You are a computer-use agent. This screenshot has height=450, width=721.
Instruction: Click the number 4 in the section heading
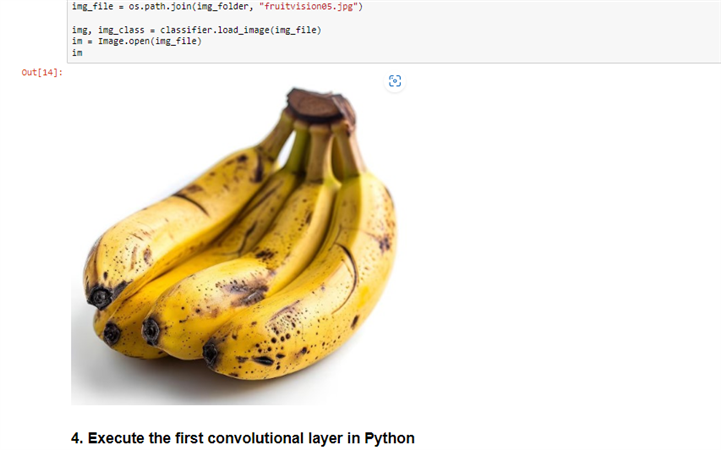click(x=76, y=438)
